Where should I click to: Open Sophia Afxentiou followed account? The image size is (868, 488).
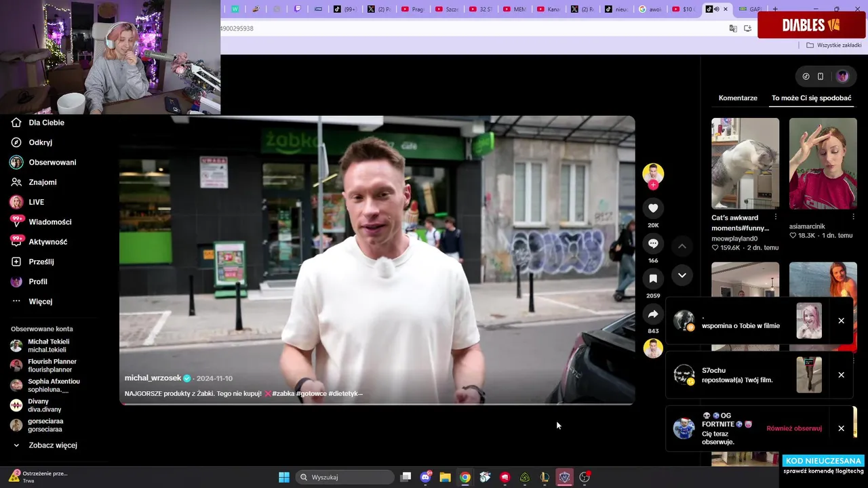pos(45,385)
